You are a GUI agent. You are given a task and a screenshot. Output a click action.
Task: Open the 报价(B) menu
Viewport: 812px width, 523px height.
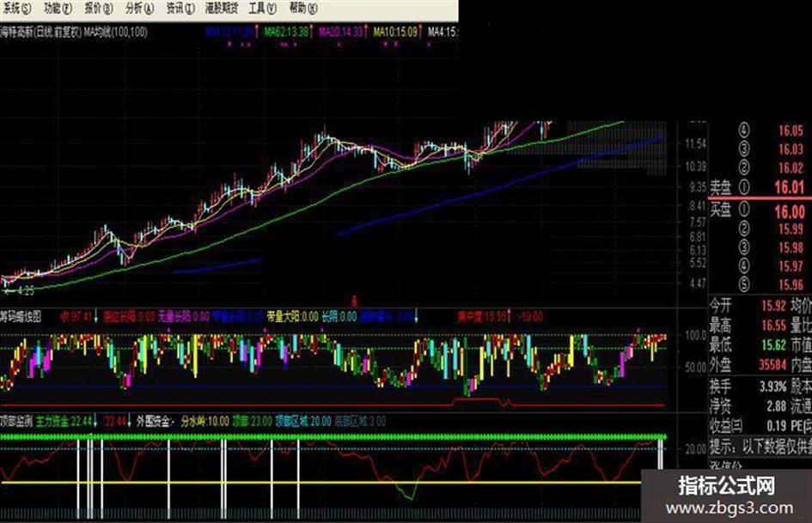coord(99,9)
